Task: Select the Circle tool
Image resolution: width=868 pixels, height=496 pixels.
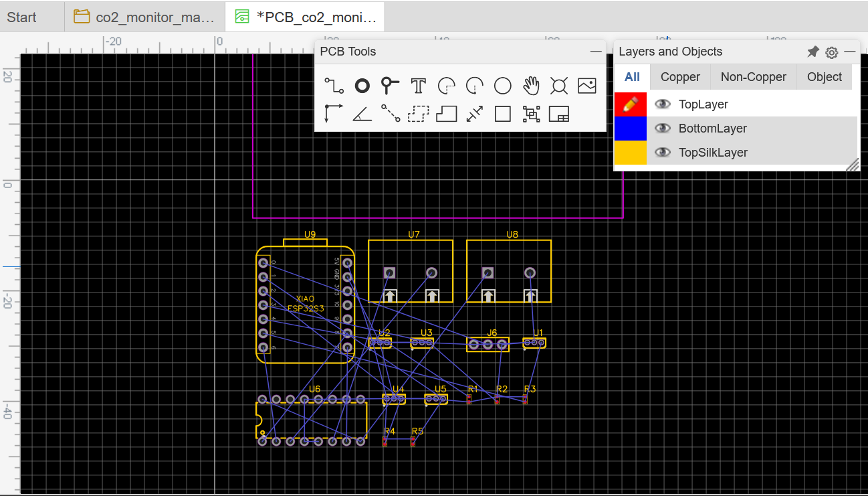Action: (x=503, y=86)
